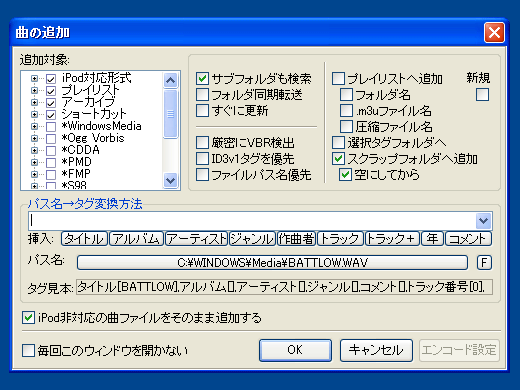Check the *Ogg Vorbis checkbox
Image resolution: width=520 pixels, height=390 pixels.
(51, 139)
